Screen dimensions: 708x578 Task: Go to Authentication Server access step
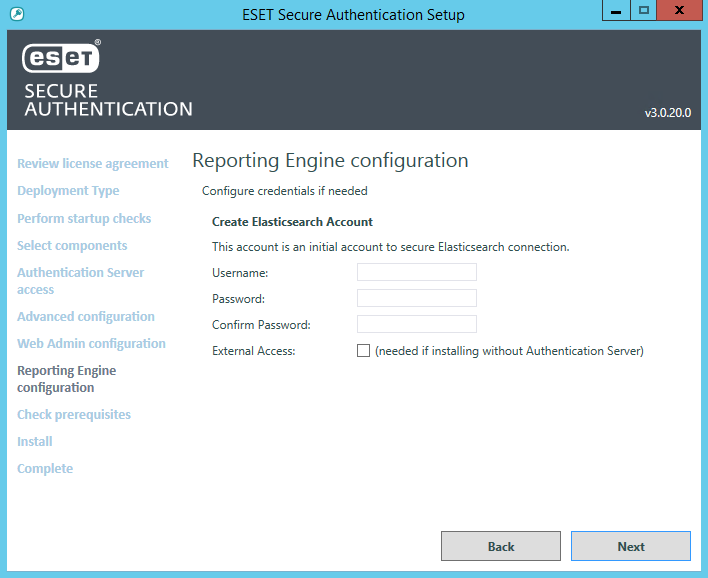point(80,281)
